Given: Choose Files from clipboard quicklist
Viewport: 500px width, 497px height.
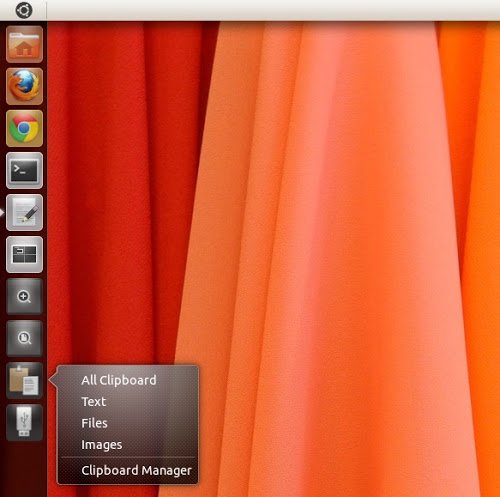Looking at the screenshot, I should click(x=94, y=423).
